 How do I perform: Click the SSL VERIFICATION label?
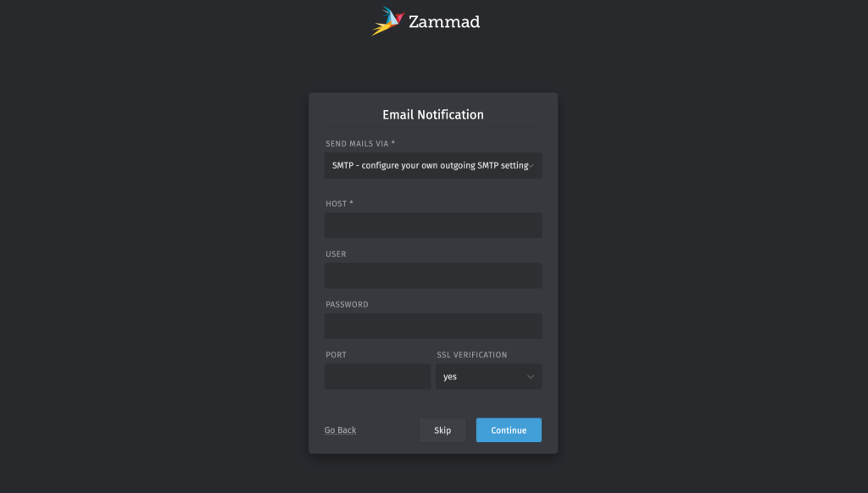click(472, 354)
